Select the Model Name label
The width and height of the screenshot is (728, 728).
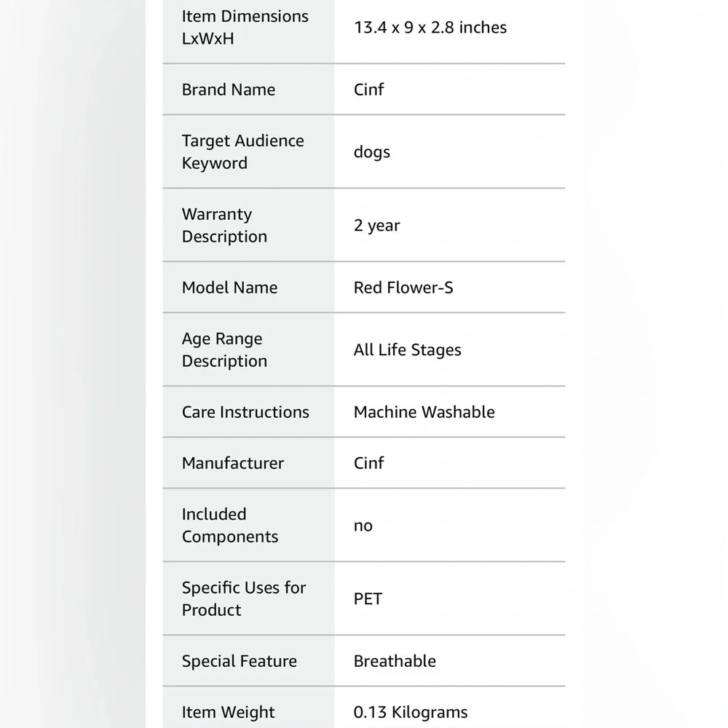pyautogui.click(x=229, y=288)
